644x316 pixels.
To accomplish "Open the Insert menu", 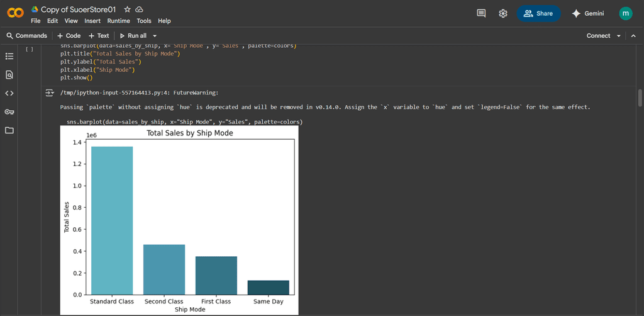I will pyautogui.click(x=92, y=21).
